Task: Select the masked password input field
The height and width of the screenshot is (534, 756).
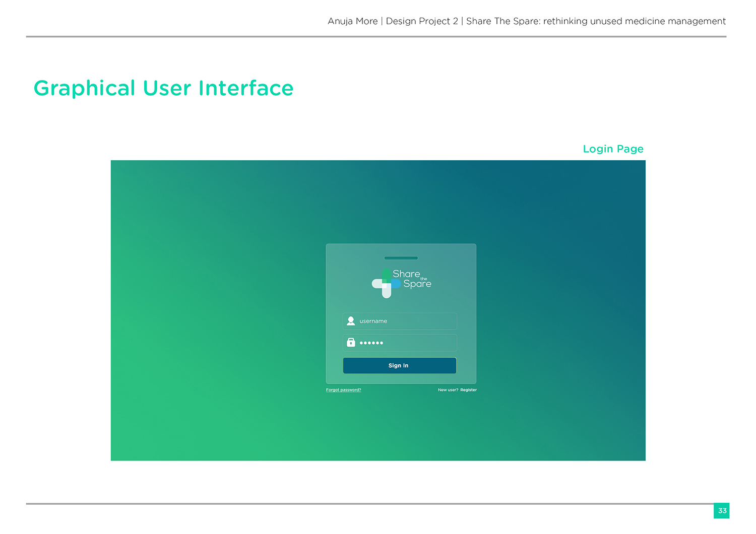Action: pos(406,343)
